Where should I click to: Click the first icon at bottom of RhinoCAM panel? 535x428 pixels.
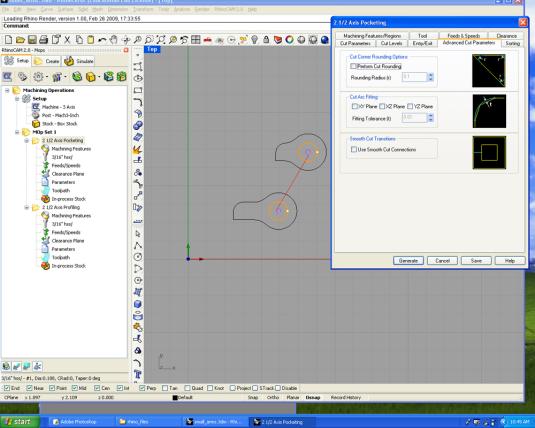pyautogui.click(x=6, y=366)
